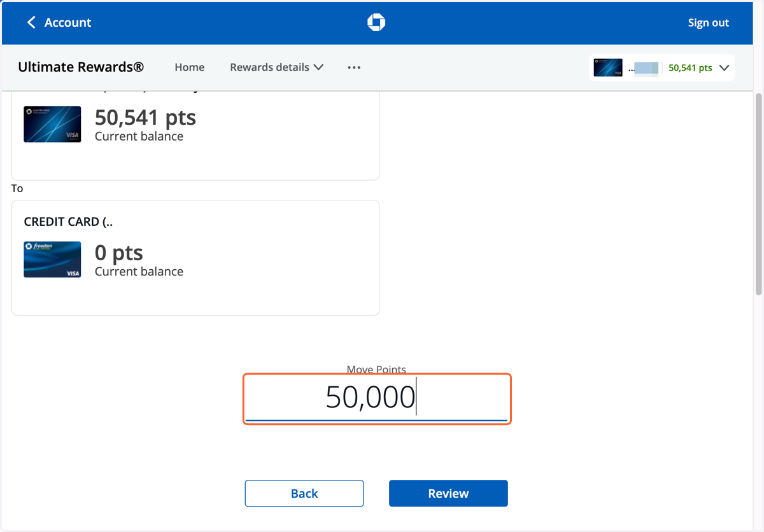Click the Sapphire card image with 50,541 pts
The height and width of the screenshot is (532, 764).
pos(52,124)
